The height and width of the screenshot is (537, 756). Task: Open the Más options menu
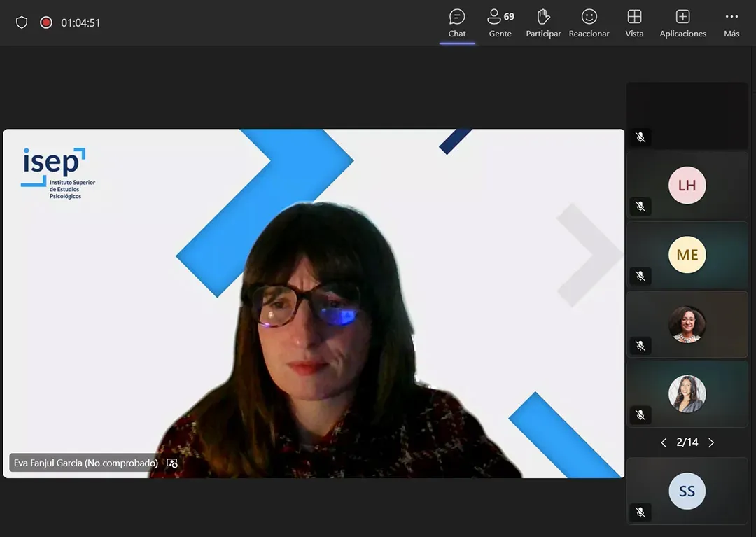(x=731, y=23)
